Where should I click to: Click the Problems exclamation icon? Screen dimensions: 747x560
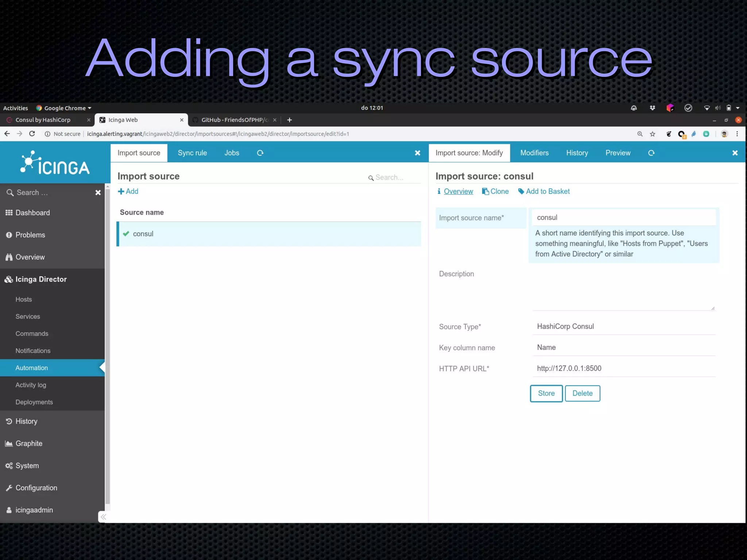click(9, 235)
